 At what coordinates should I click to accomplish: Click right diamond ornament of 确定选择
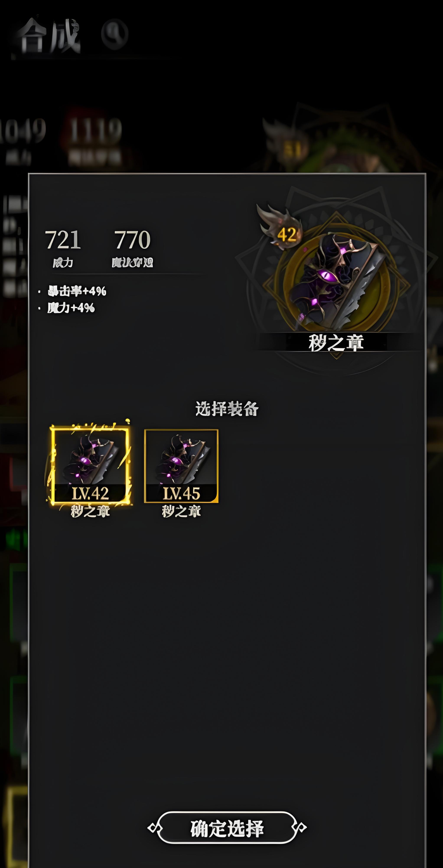point(301,828)
